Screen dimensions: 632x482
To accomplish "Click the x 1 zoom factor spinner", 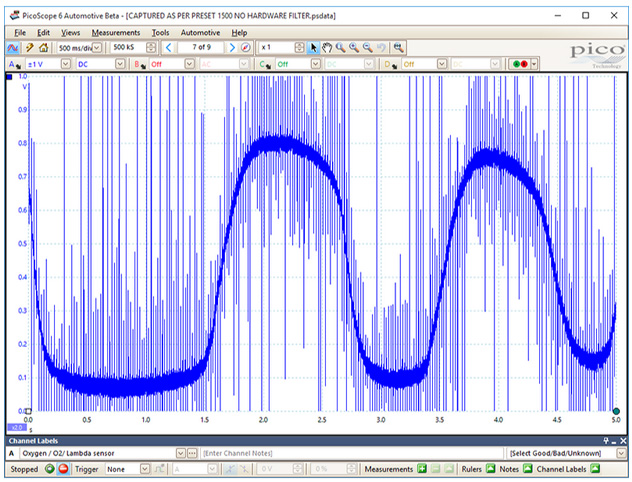I will pyautogui.click(x=299, y=48).
